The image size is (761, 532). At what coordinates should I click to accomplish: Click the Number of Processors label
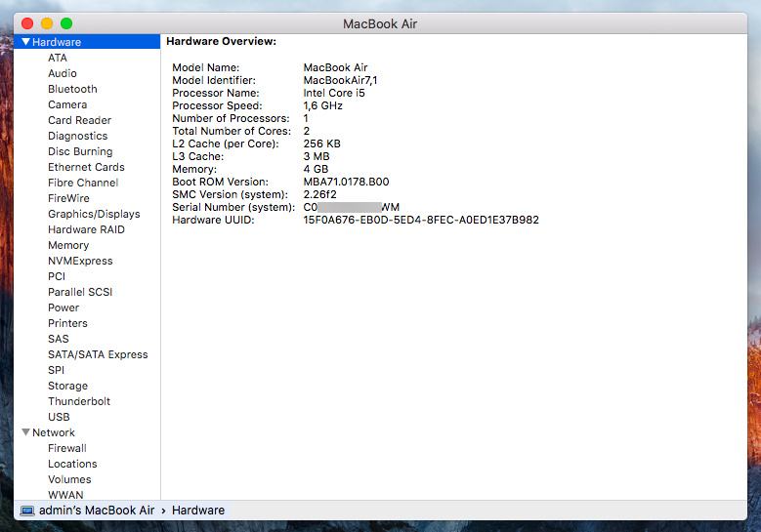pos(231,118)
